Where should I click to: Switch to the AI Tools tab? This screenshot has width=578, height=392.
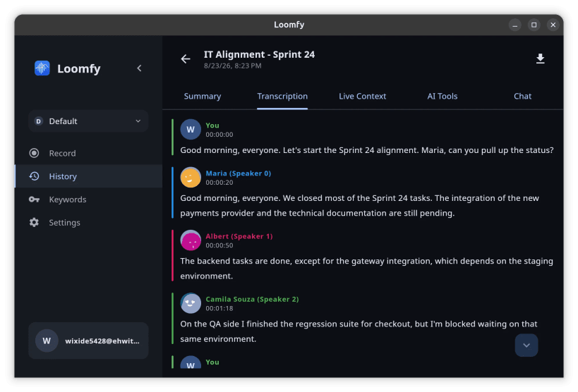coord(442,96)
